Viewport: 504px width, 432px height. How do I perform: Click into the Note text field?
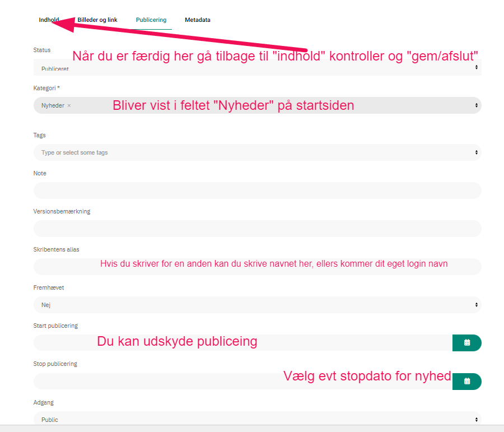[258, 191]
